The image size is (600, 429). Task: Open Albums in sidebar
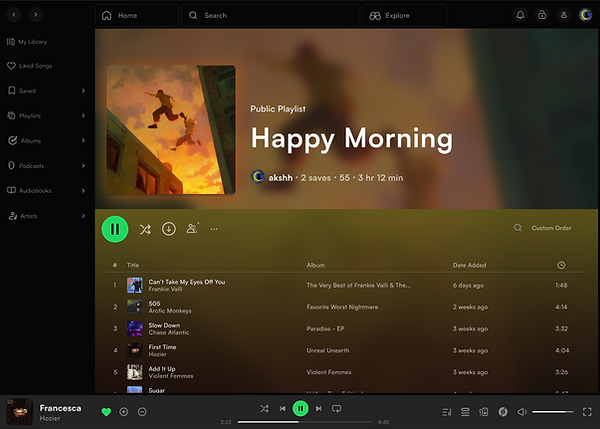click(x=24, y=140)
